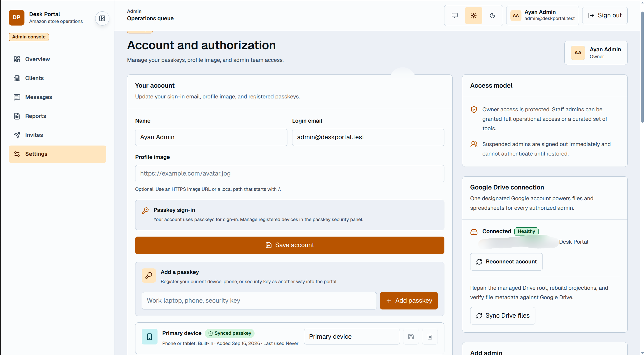Click Reconnect account button
The image size is (644, 355).
pyautogui.click(x=506, y=262)
